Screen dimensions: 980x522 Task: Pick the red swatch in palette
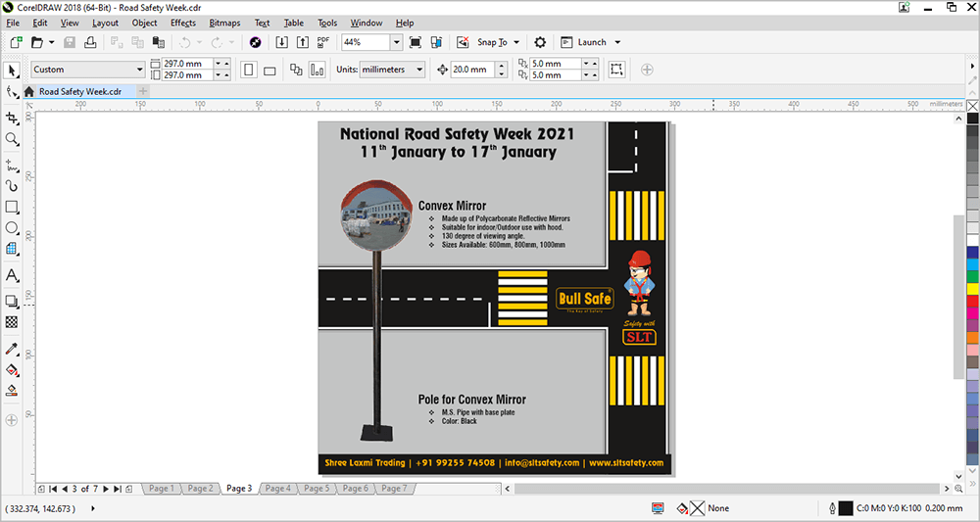click(972, 301)
